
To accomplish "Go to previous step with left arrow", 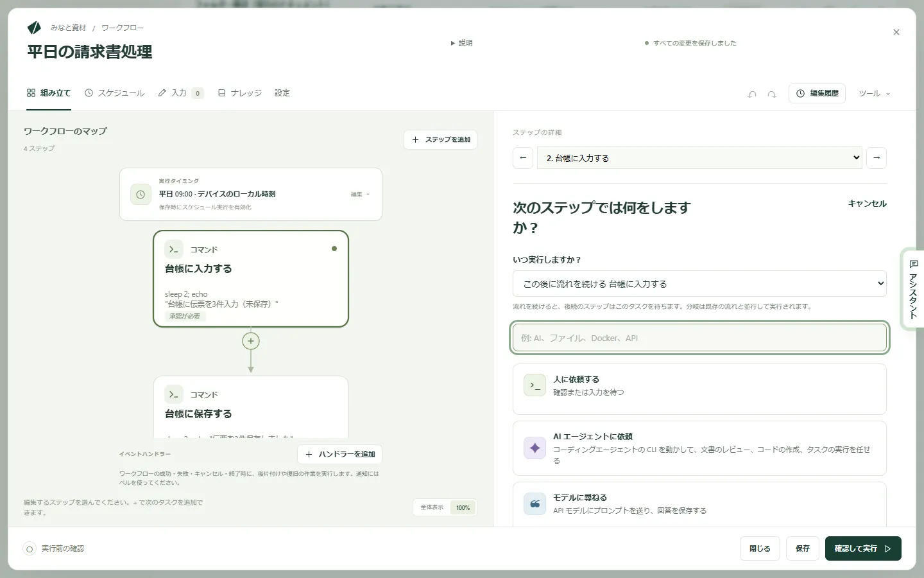I will 523,158.
